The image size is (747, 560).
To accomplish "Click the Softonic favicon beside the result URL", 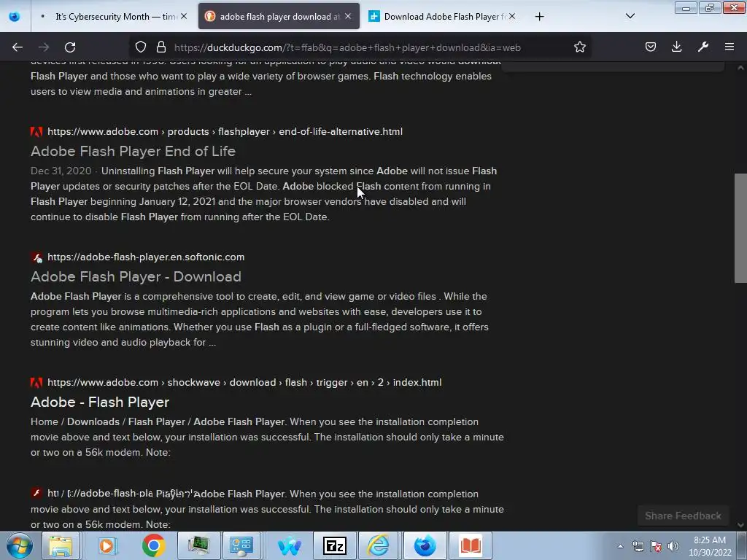I will [36, 257].
